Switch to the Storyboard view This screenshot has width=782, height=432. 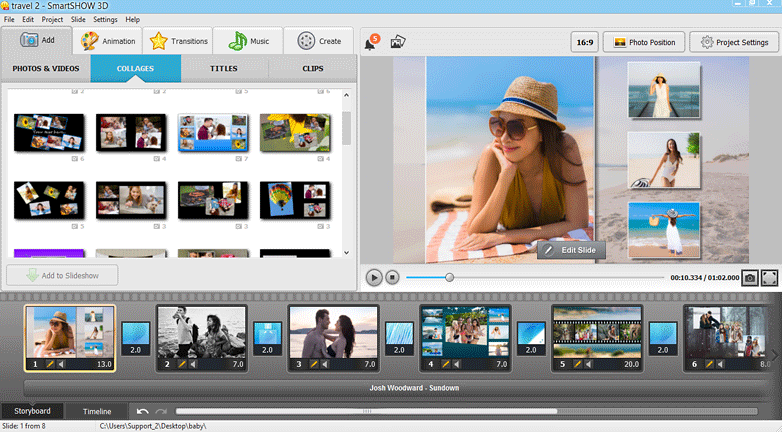point(33,411)
